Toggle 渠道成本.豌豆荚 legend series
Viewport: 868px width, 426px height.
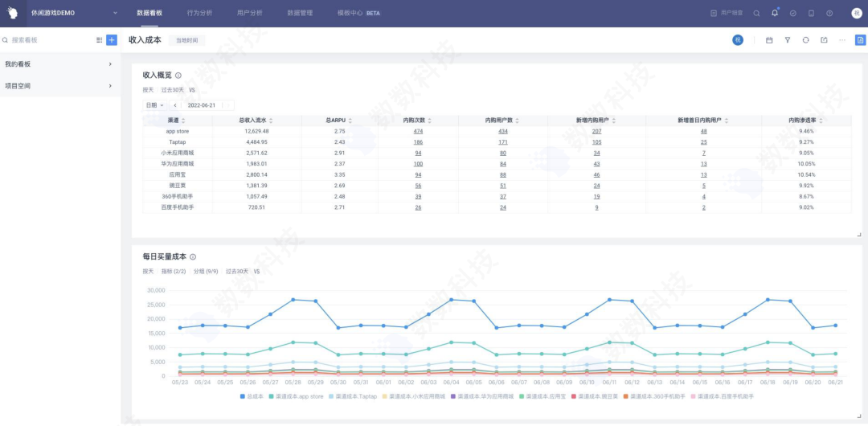[x=596, y=396]
